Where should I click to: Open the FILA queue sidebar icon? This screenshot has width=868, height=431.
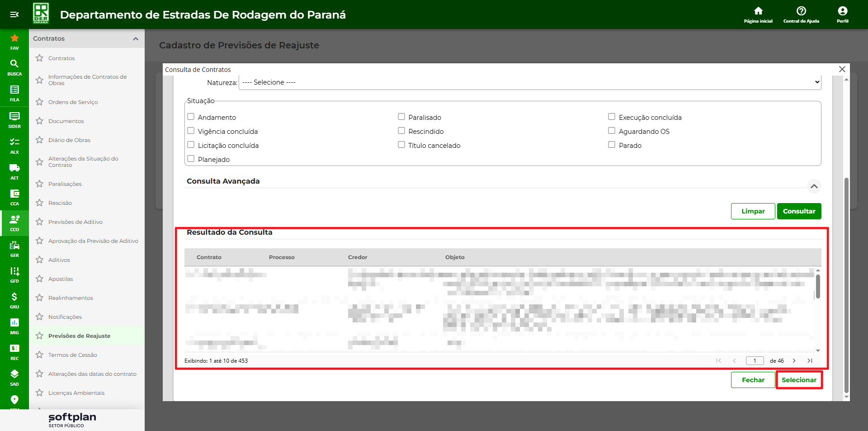coord(14,93)
